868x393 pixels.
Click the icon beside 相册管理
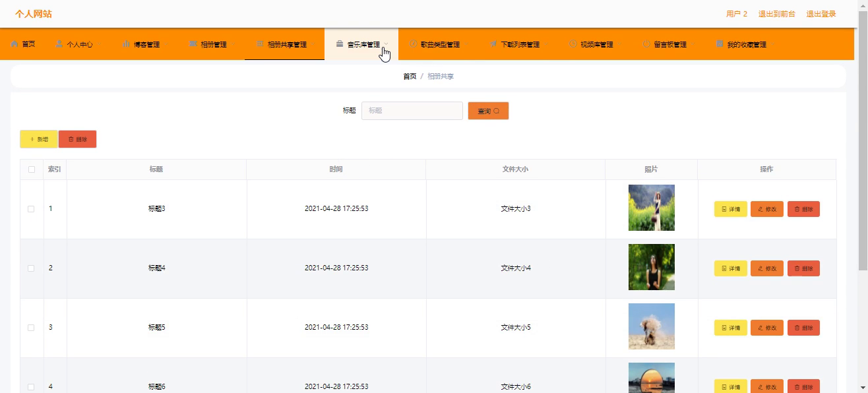[x=193, y=44]
